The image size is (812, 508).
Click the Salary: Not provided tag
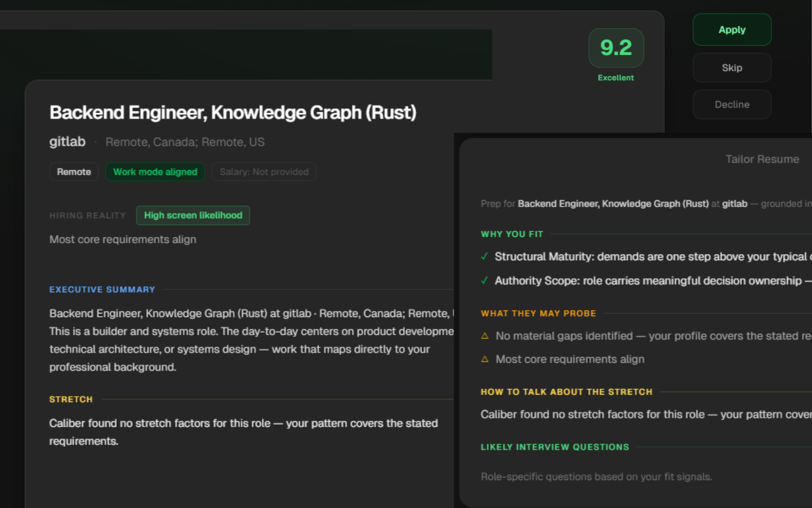[x=264, y=172]
